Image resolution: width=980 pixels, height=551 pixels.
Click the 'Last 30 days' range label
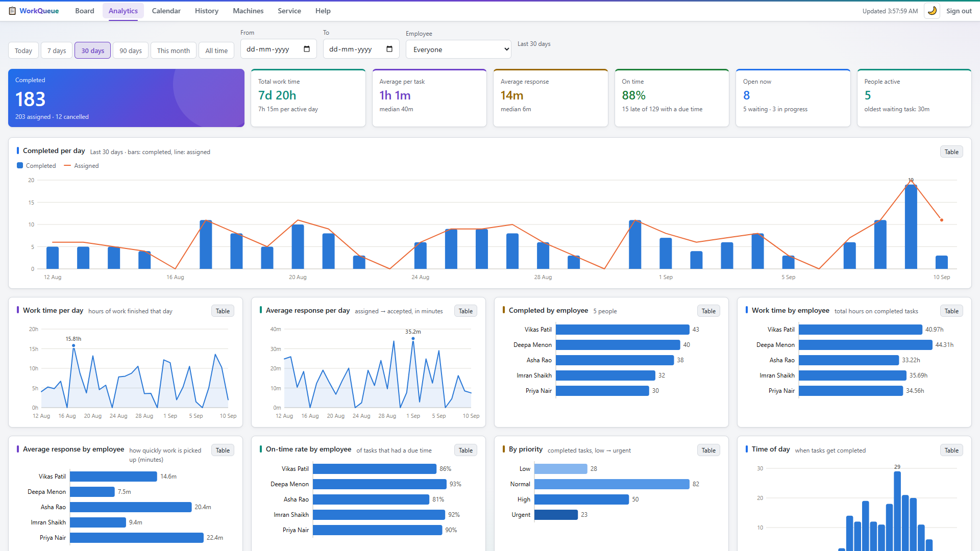coord(534,44)
